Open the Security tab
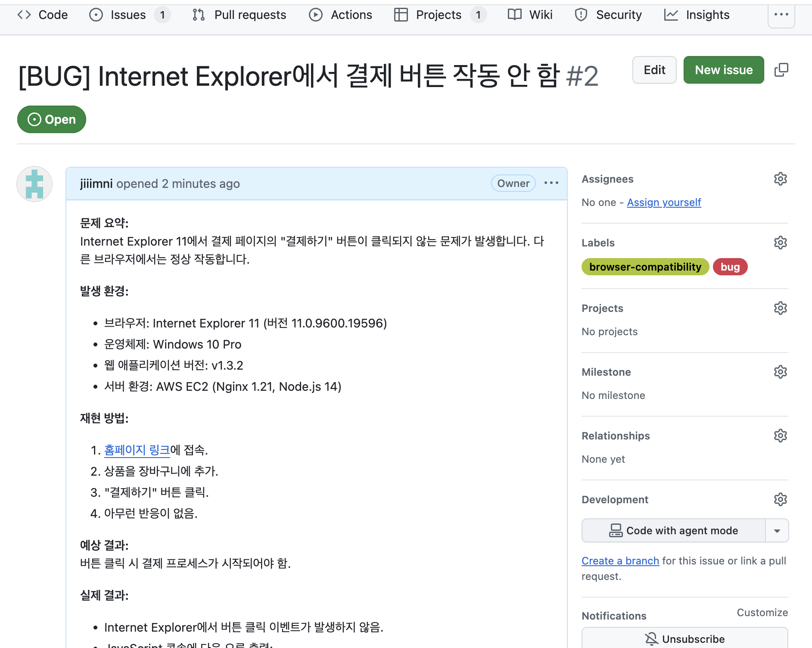The height and width of the screenshot is (648, 812). (x=608, y=15)
